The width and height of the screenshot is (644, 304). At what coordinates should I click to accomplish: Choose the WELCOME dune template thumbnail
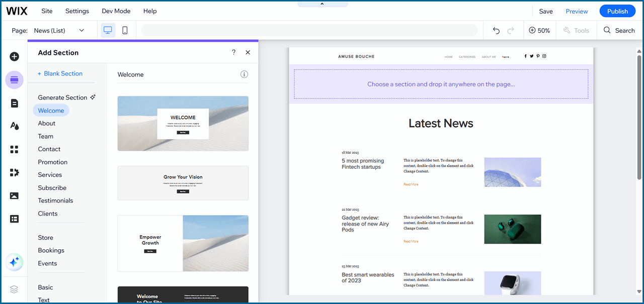tap(183, 124)
